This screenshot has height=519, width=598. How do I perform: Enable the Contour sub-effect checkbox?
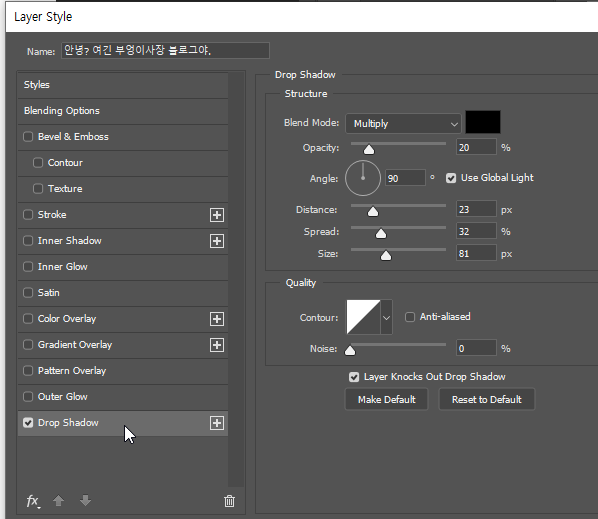[38, 163]
